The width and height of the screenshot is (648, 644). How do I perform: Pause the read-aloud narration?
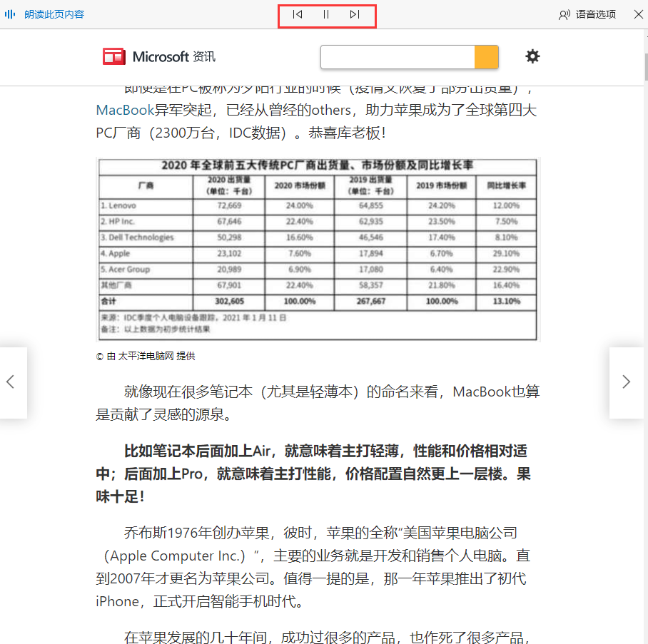[326, 14]
